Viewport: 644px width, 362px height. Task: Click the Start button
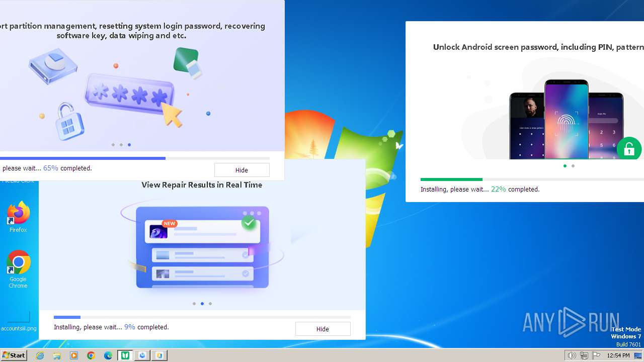(x=14, y=355)
